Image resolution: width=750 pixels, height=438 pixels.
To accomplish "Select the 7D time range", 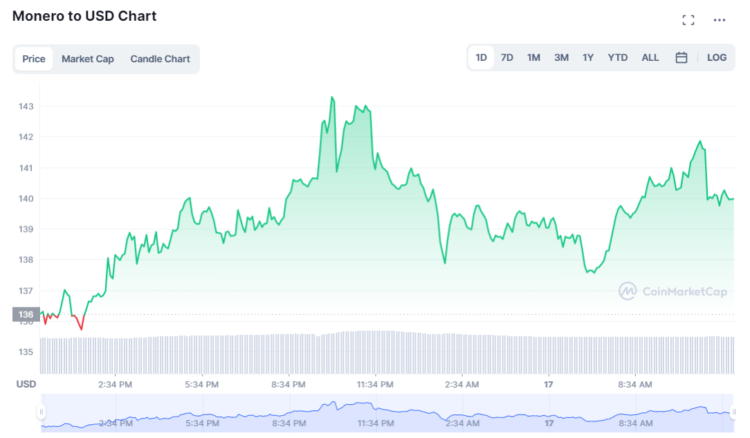I will (507, 58).
